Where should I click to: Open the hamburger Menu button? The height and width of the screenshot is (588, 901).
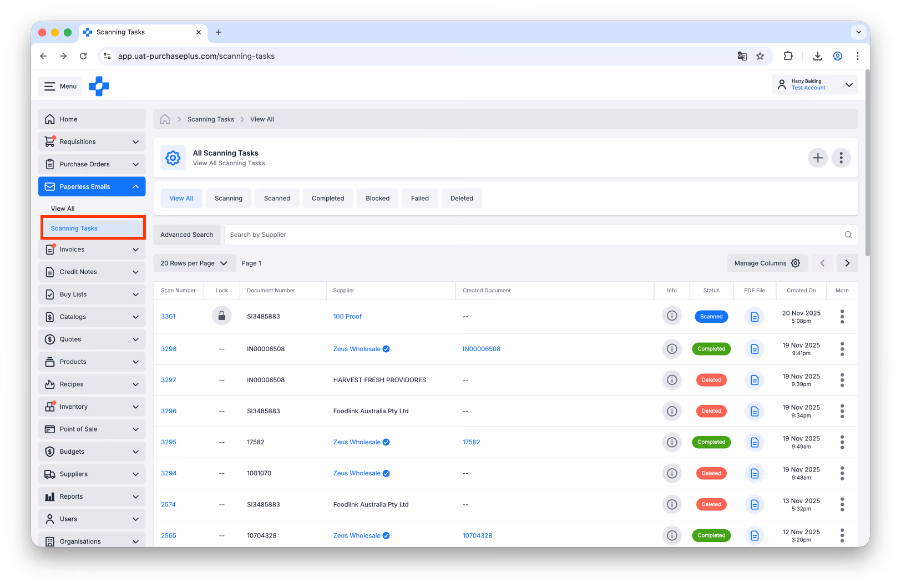point(60,86)
